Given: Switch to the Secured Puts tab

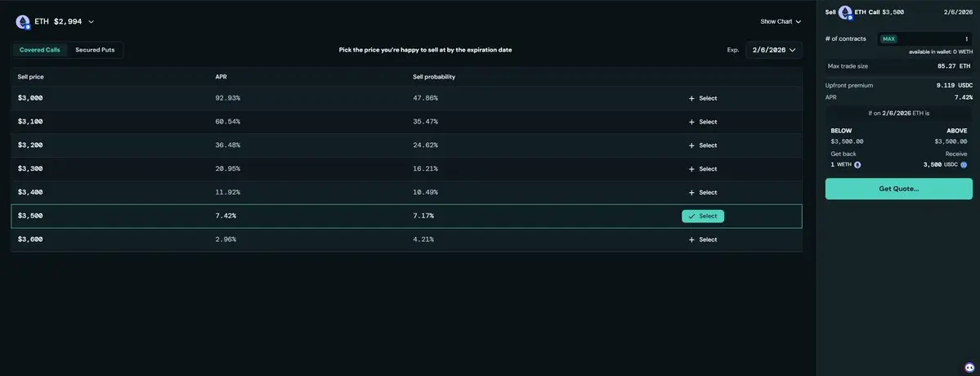Looking at the screenshot, I should (95, 50).
